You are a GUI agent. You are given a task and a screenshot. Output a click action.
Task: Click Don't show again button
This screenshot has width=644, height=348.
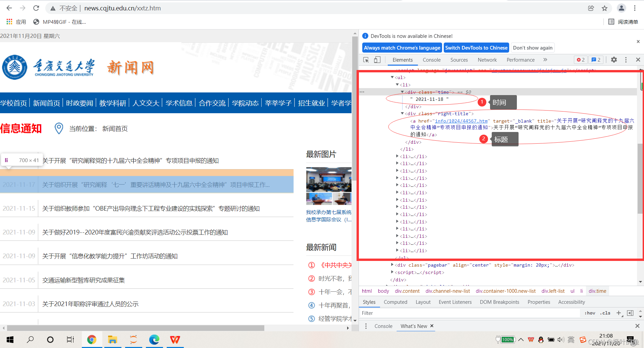pos(533,48)
